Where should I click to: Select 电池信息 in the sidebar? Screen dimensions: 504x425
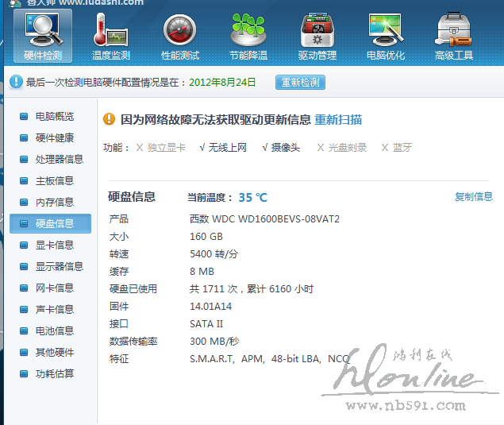tap(54, 331)
